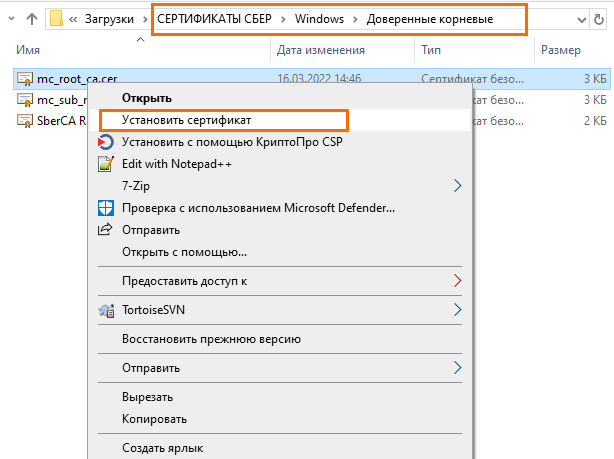
Task: Sort by the Размер column header
Action: (560, 49)
